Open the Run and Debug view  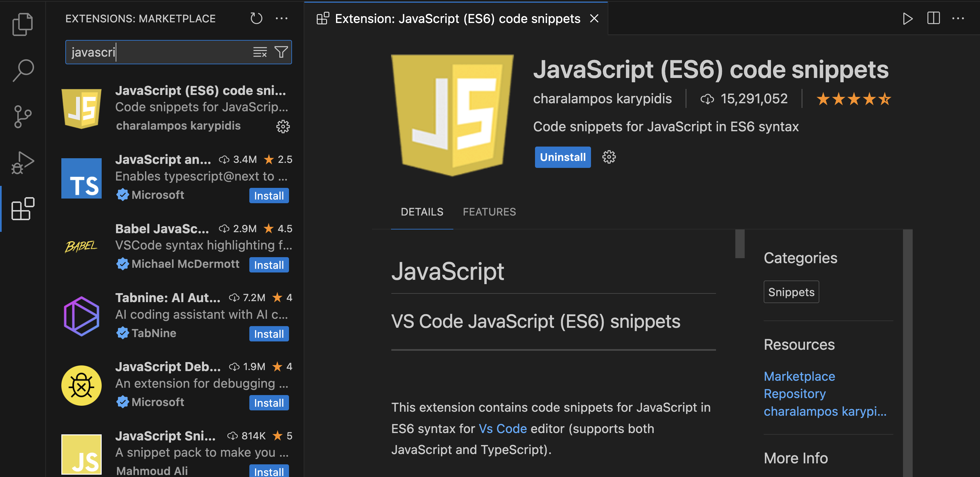[x=23, y=163]
